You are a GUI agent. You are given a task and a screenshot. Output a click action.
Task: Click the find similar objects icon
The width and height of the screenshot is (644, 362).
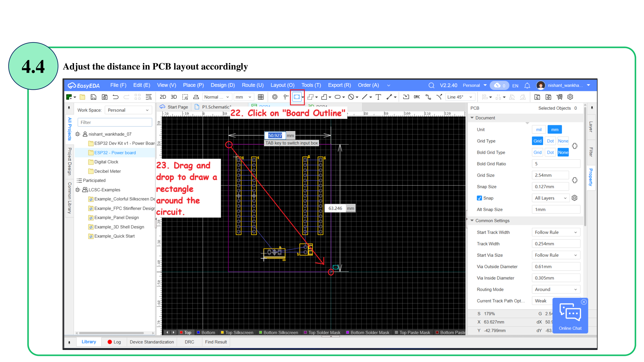click(x=149, y=97)
